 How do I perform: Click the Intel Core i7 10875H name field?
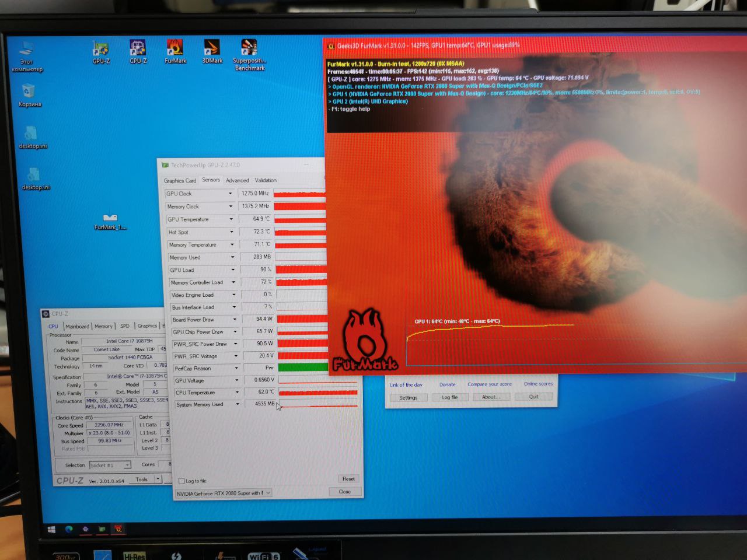point(124,341)
